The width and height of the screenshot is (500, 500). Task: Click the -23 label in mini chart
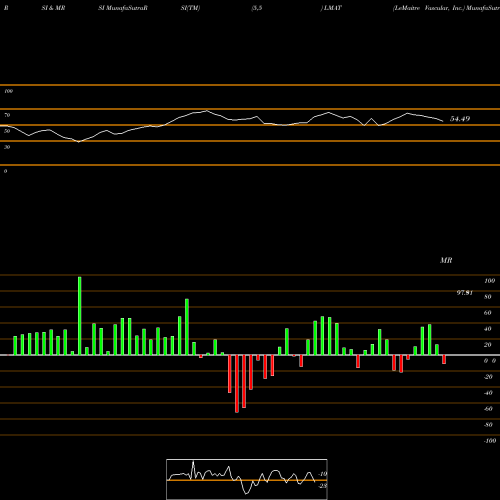(323, 486)
